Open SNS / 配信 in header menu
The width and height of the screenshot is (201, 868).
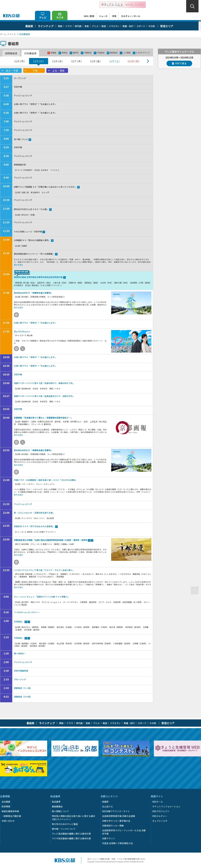point(89,16)
